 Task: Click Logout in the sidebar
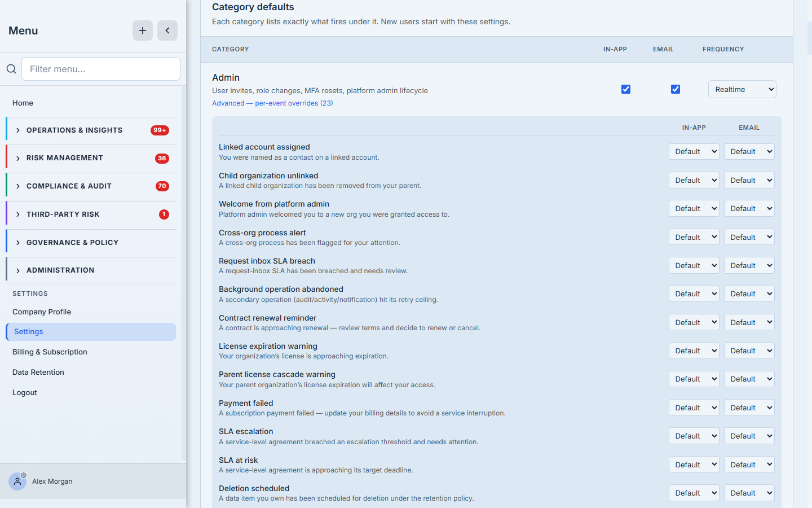91,392
